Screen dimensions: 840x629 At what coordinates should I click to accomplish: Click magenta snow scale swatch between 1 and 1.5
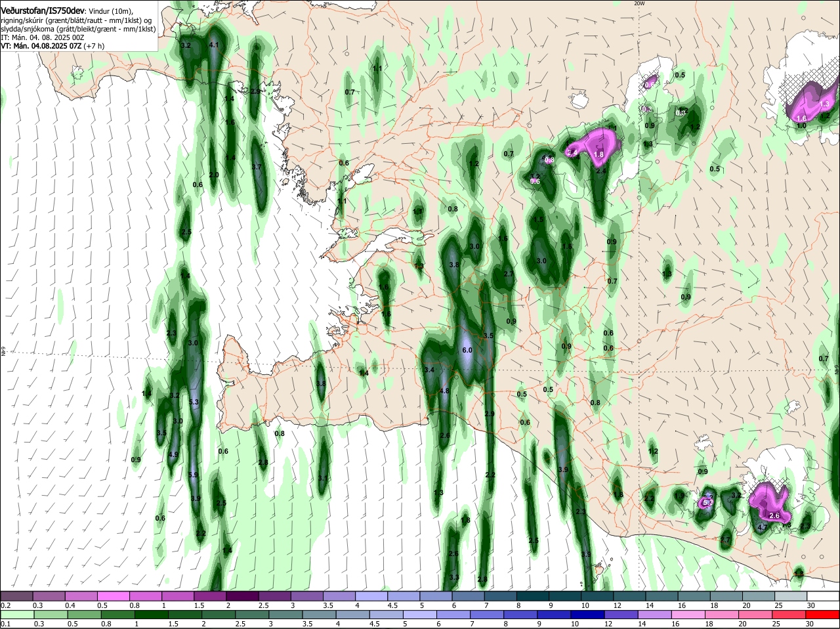tap(177, 596)
